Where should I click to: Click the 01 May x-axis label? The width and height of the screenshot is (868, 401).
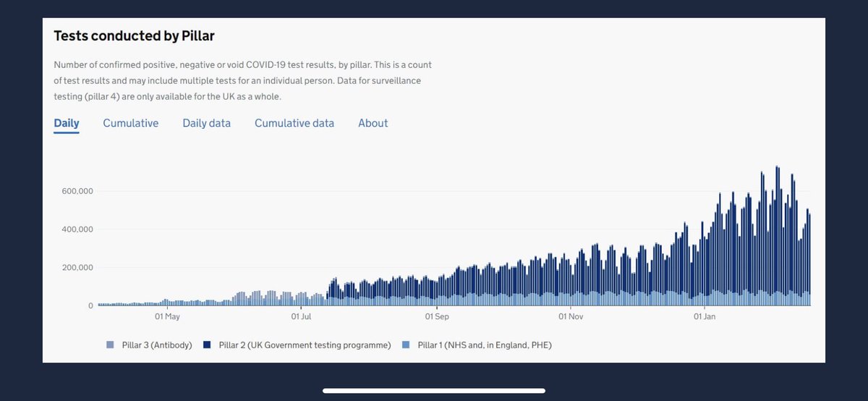pos(167,316)
